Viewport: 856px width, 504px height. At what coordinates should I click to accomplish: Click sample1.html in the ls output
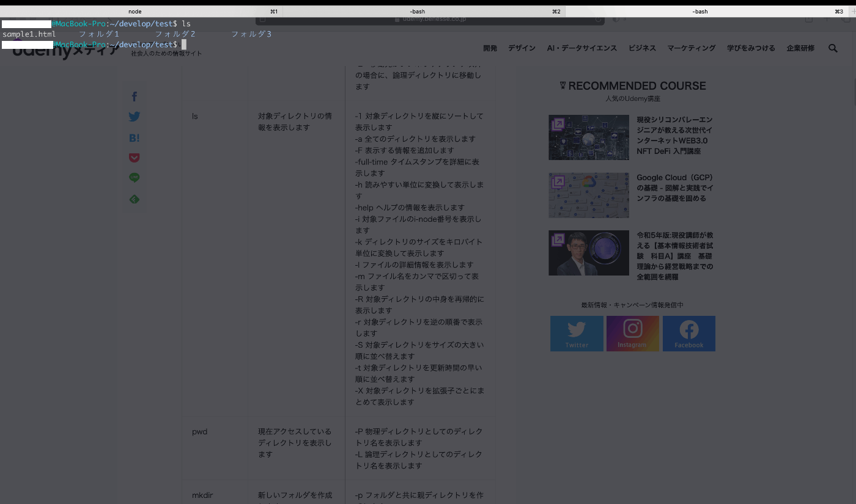(x=29, y=34)
